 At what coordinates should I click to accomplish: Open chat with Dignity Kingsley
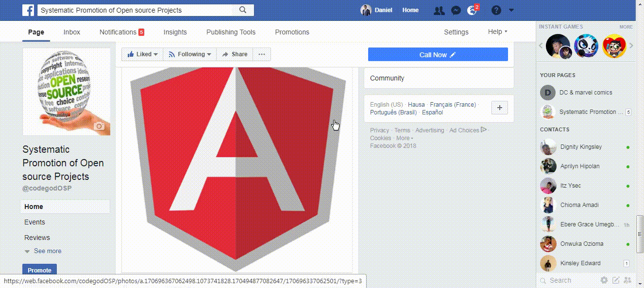[x=586, y=147]
